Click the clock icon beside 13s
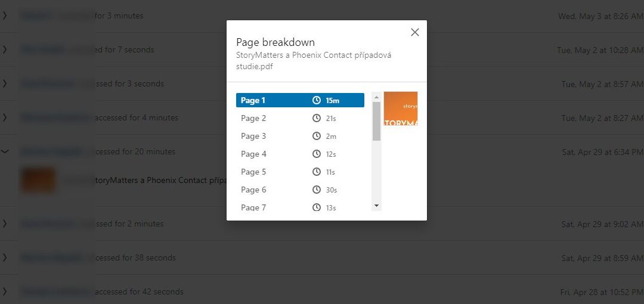Viewport: 644px width, 304px height. point(316,207)
